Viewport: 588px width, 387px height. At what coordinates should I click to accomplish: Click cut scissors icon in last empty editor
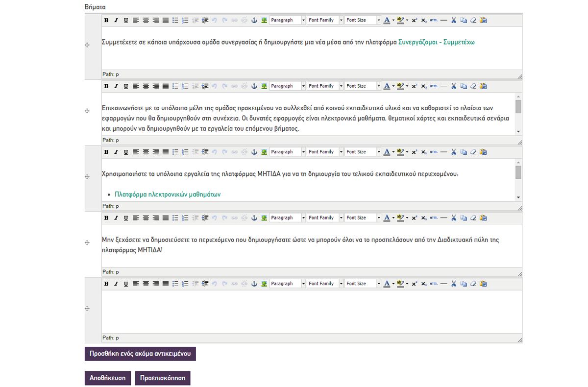point(453,284)
